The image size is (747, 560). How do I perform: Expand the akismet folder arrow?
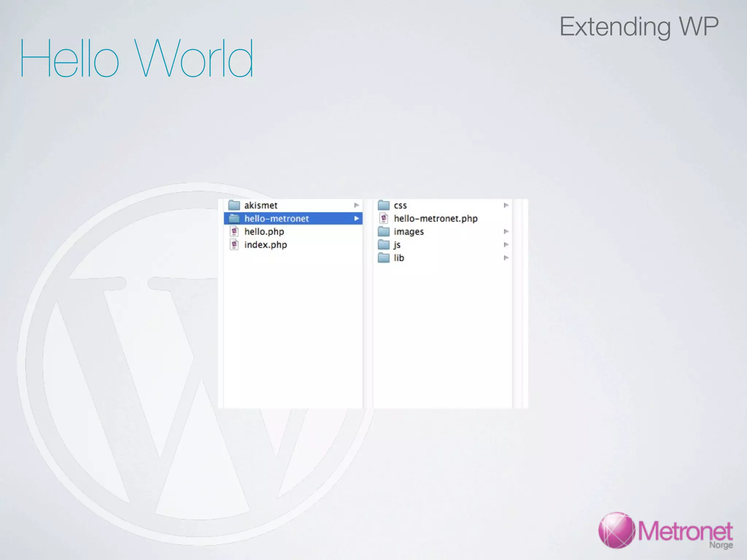(356, 205)
